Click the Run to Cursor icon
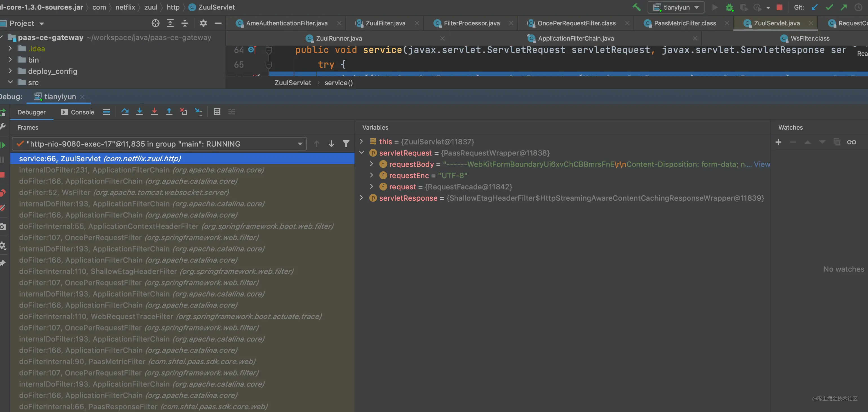The width and height of the screenshot is (868, 412). (199, 112)
